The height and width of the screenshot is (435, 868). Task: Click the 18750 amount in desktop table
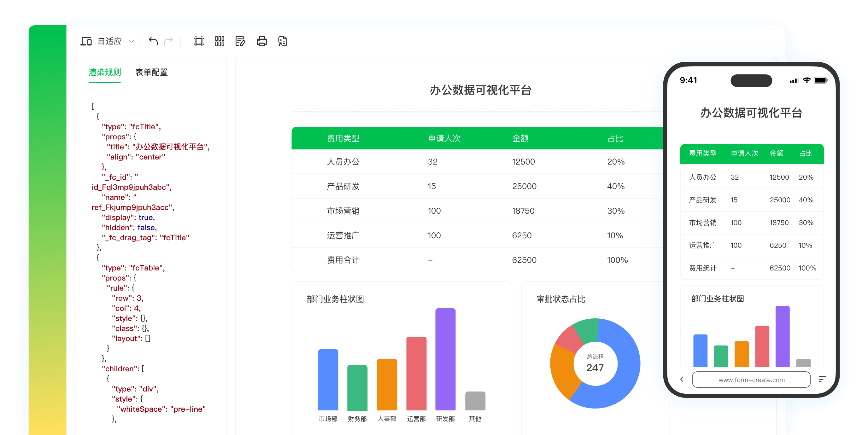[x=523, y=211]
